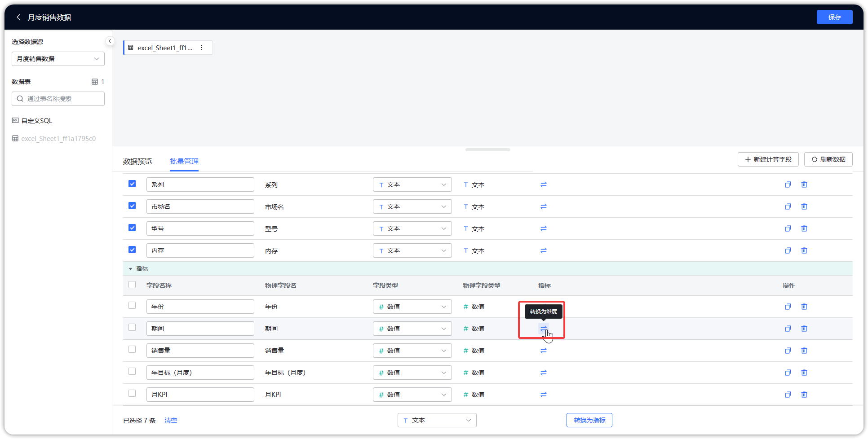The height and width of the screenshot is (439, 868).
Task: Copy the 系列 field
Action: point(788,184)
